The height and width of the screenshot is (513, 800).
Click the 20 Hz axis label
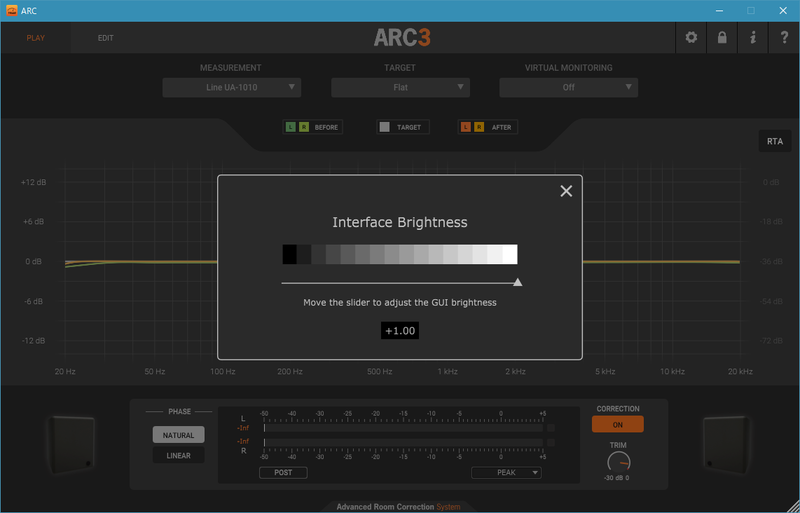click(x=65, y=372)
